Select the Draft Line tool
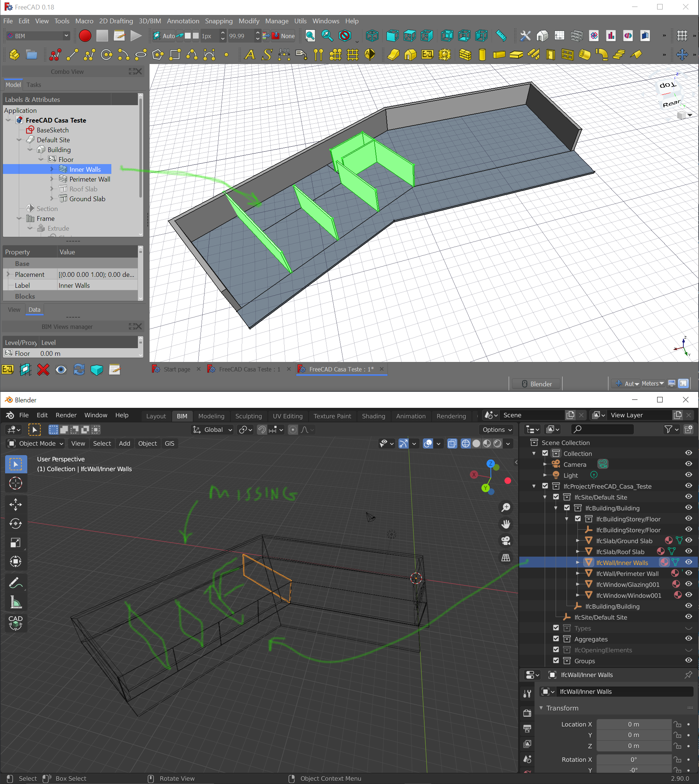 coord(72,55)
